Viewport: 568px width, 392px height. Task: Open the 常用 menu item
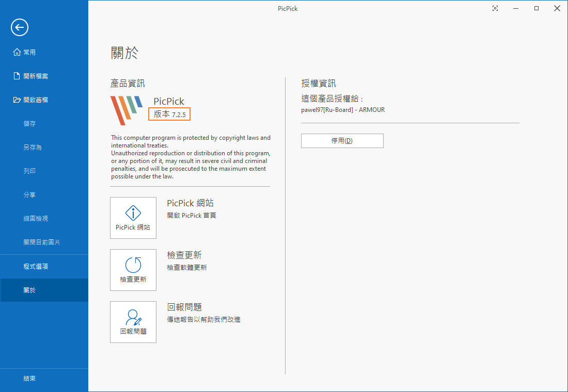pos(44,52)
